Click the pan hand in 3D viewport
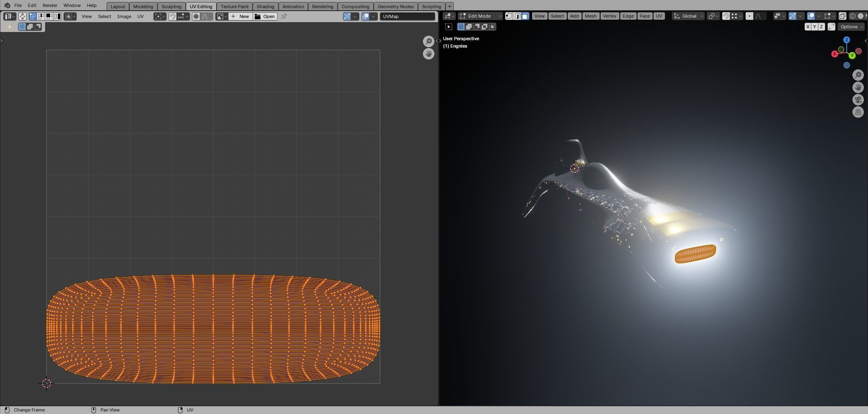The height and width of the screenshot is (414, 868). pos(858,87)
